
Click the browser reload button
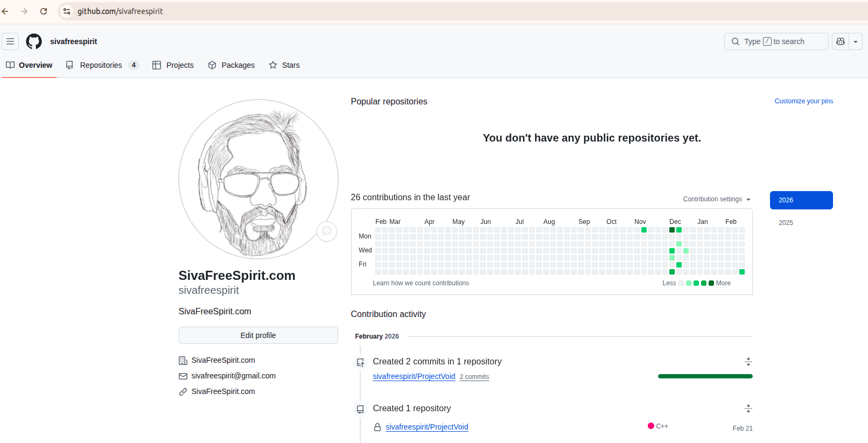[44, 11]
